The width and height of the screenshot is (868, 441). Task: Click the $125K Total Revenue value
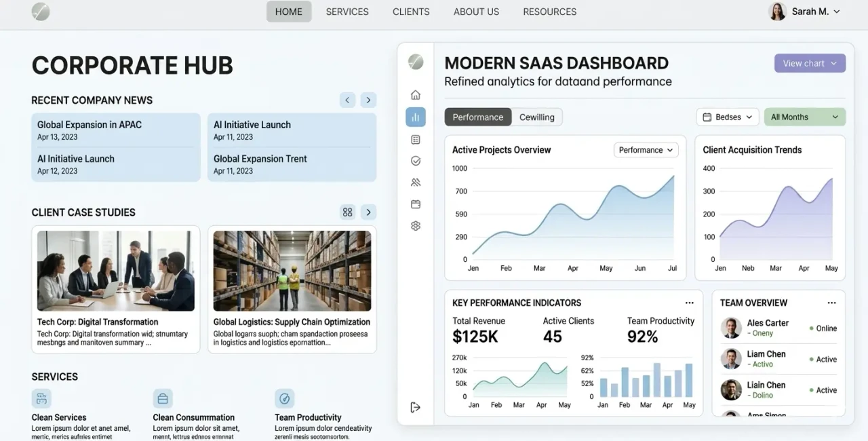tap(475, 337)
